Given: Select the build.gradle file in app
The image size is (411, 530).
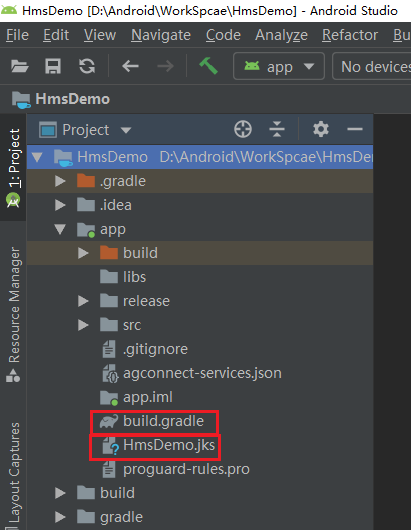Looking at the screenshot, I should [x=200, y=421].
